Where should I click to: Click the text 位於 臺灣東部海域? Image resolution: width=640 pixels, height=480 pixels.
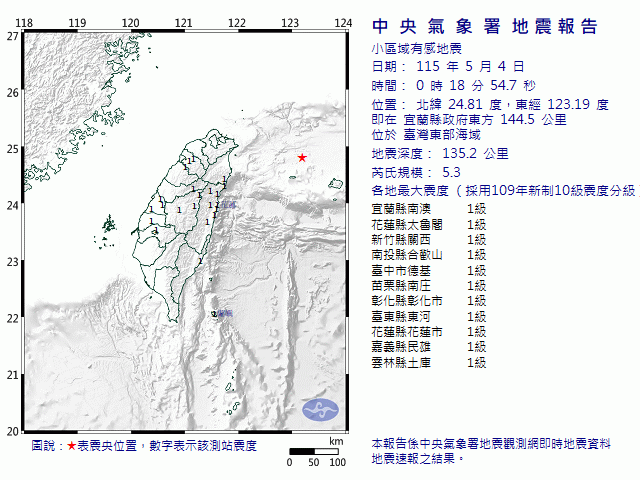coord(426,135)
